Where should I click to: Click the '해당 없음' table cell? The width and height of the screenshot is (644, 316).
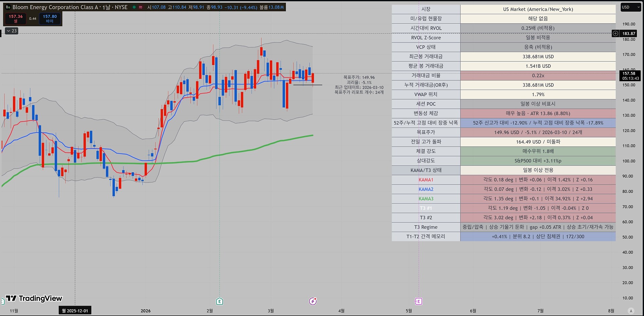click(x=538, y=18)
